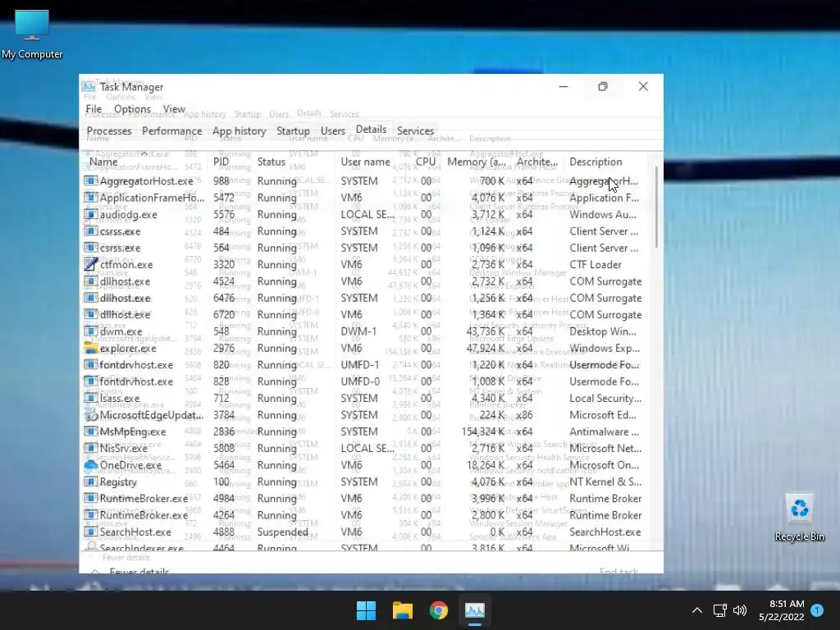Image resolution: width=840 pixels, height=630 pixels.
Task: Click the MicrosoftEdgeUpdate process icon
Action: point(90,414)
